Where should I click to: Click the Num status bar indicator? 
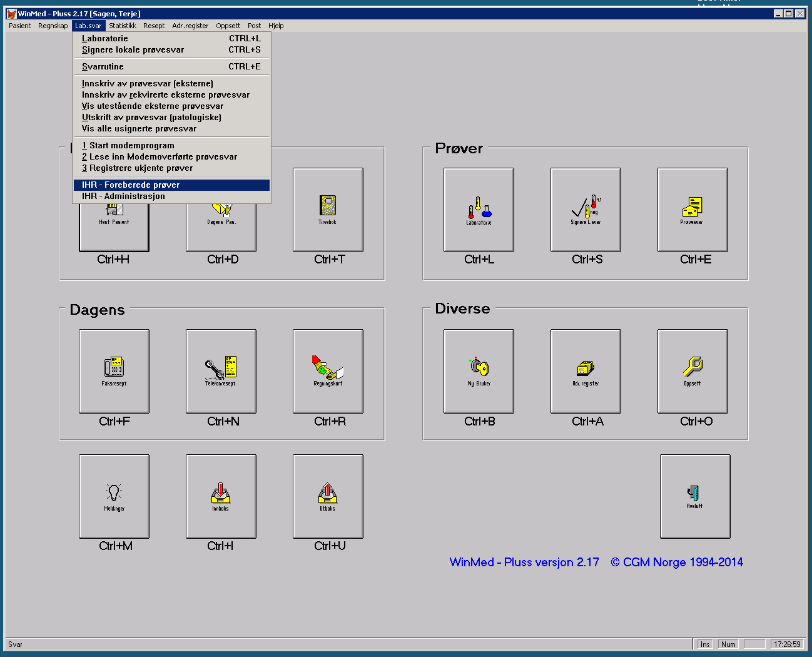(728, 644)
